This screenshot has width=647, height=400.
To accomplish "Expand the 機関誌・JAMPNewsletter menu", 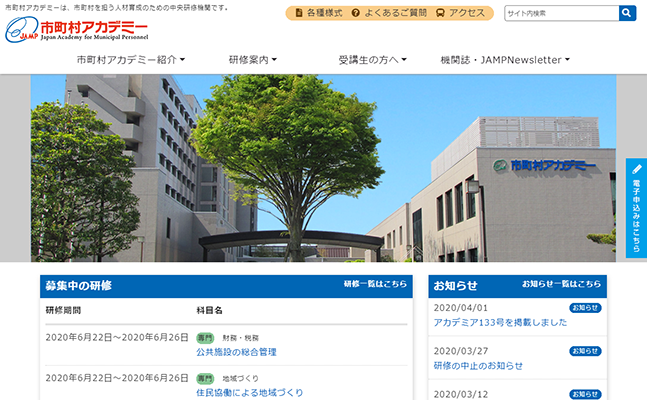I will (505, 60).
